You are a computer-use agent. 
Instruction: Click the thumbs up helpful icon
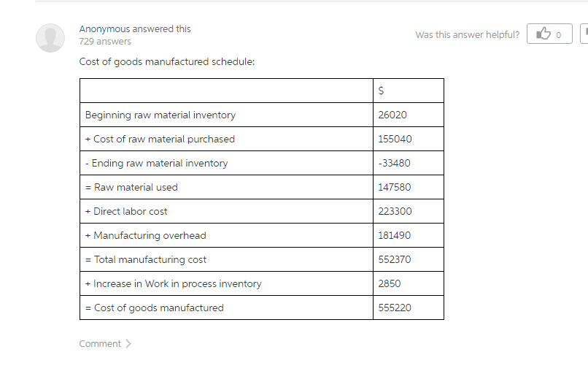pos(543,34)
